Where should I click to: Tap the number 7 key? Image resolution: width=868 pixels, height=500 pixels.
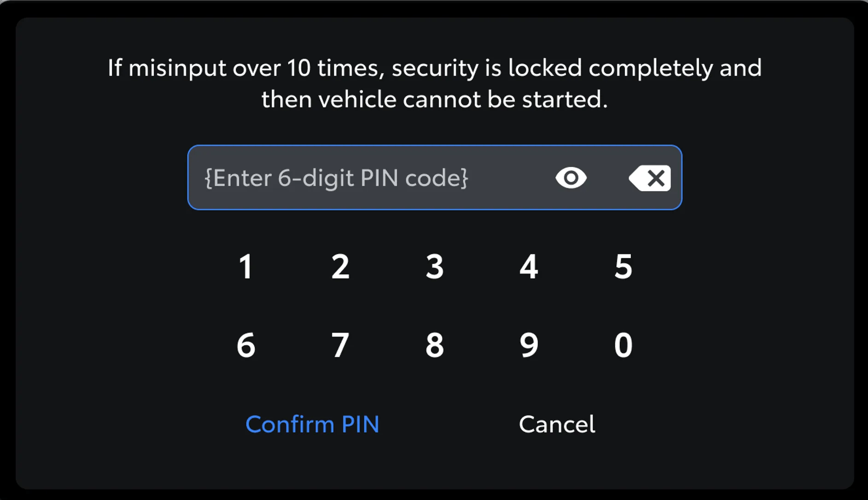[x=340, y=345]
